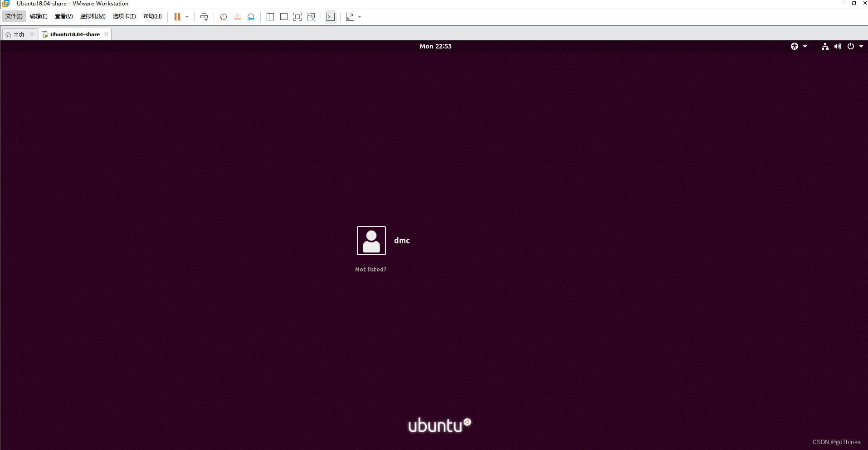This screenshot has height=450, width=868.
Task: Close the 主页 tab
Action: [x=32, y=34]
